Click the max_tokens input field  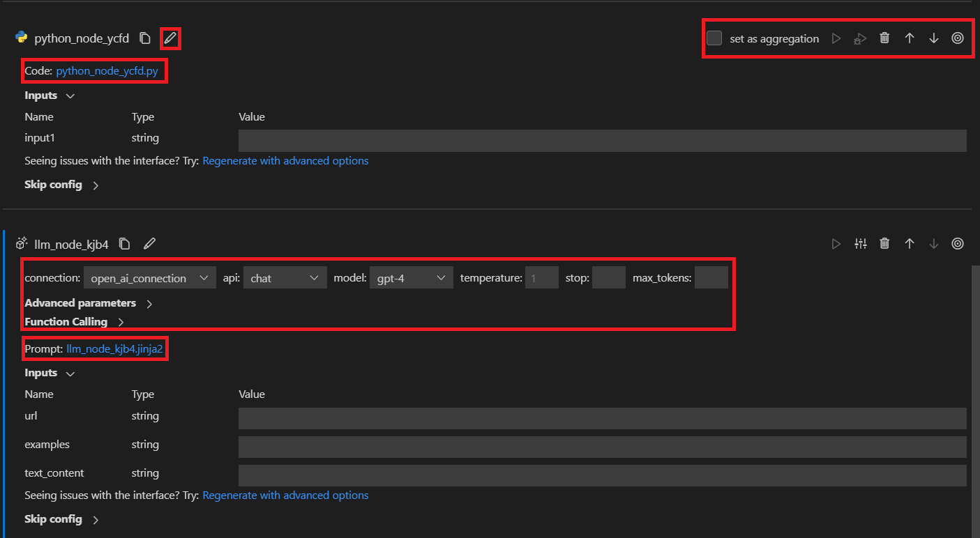coord(711,278)
